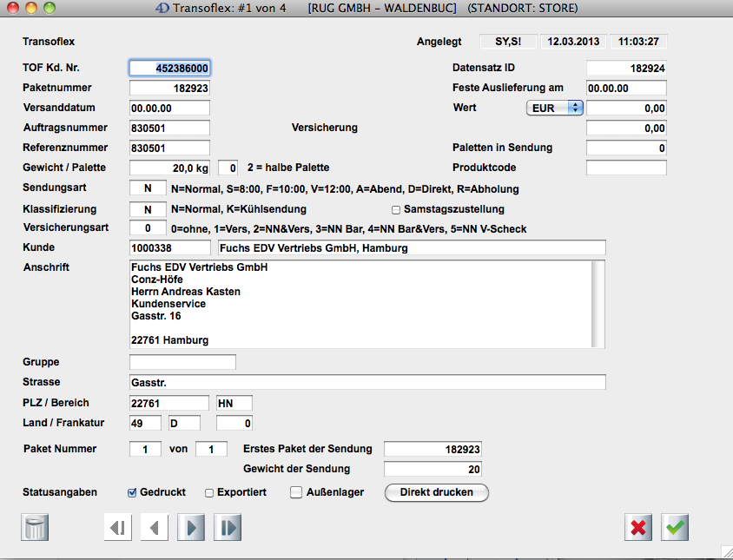The height and width of the screenshot is (560, 733).
Task: Select the Paketnummer input field
Action: pos(170,88)
